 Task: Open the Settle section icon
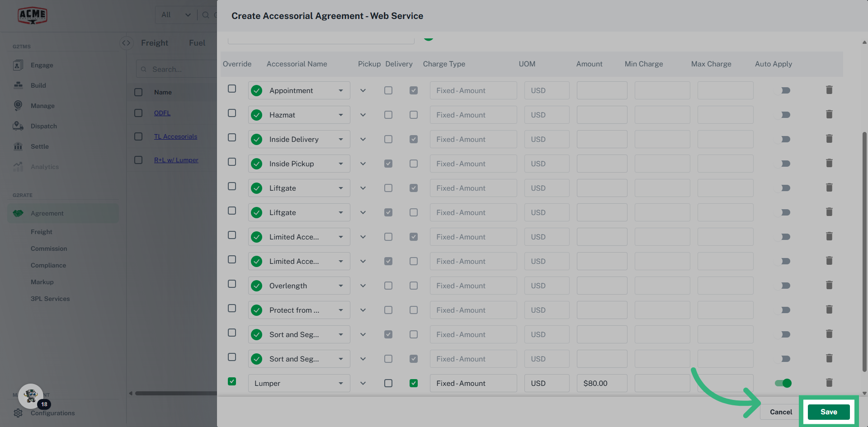(18, 146)
